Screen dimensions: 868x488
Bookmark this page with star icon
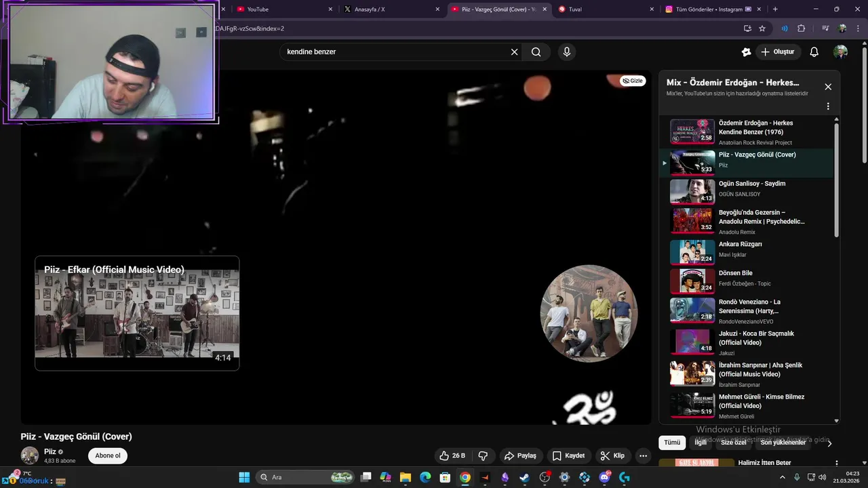click(x=762, y=28)
